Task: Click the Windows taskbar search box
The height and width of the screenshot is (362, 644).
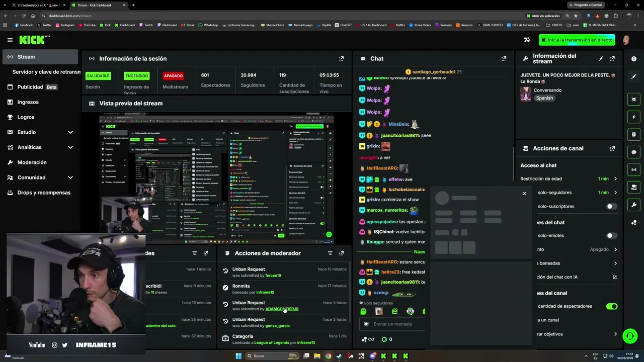Action: click(272, 356)
